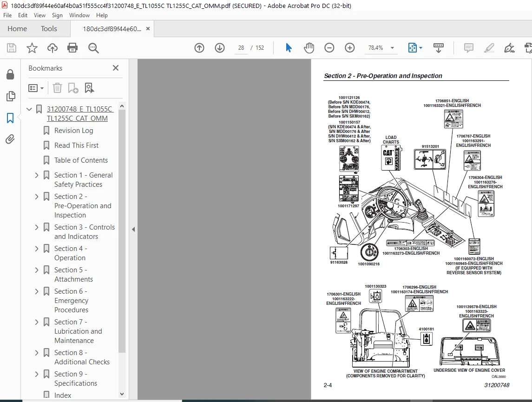The height and width of the screenshot is (402, 532).
Task: Open zoom level dropdown arrow
Action: coord(392,48)
